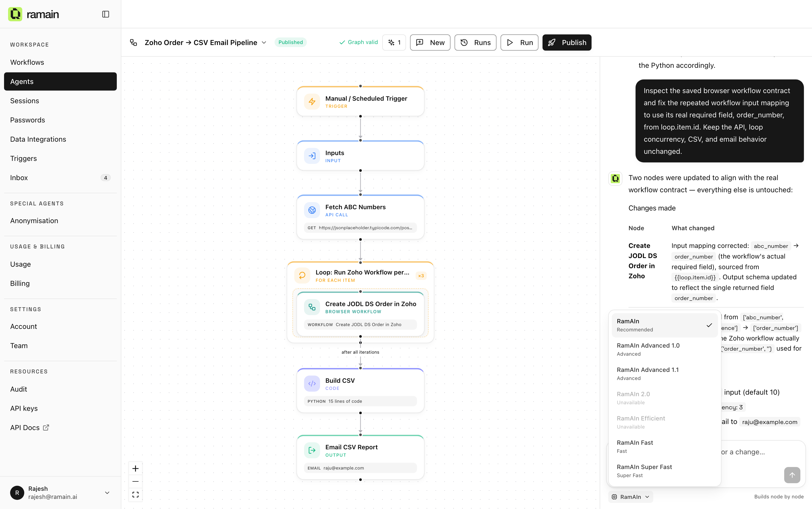Click the 'after all iterations' edge label
The image size is (812, 509).
point(360,352)
